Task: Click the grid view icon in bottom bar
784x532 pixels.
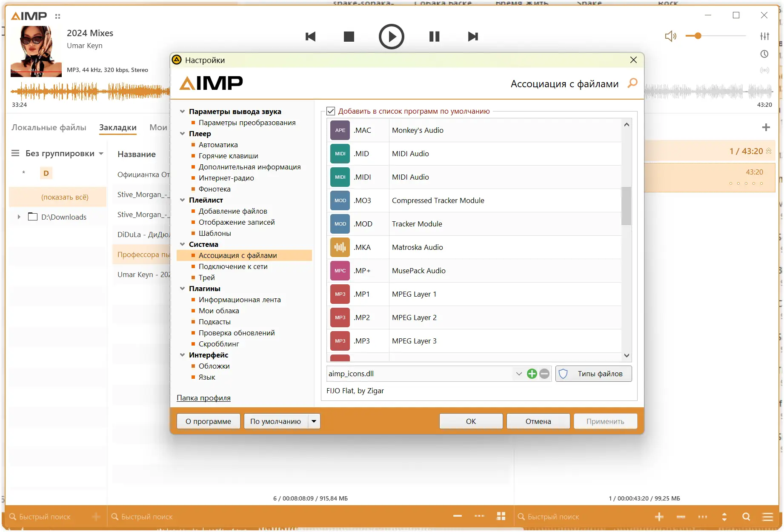Action: (501, 516)
